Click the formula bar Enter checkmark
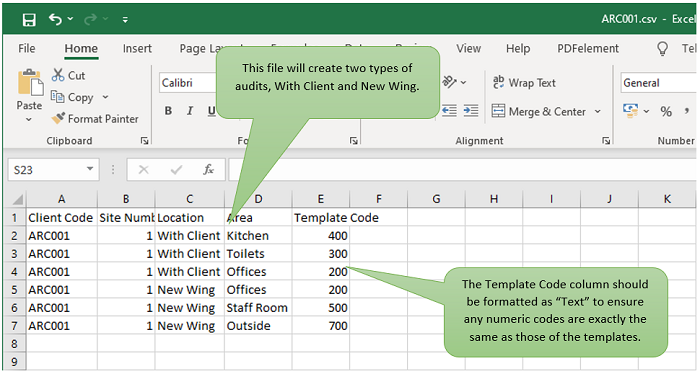The width and height of the screenshot is (700, 374). 176,170
